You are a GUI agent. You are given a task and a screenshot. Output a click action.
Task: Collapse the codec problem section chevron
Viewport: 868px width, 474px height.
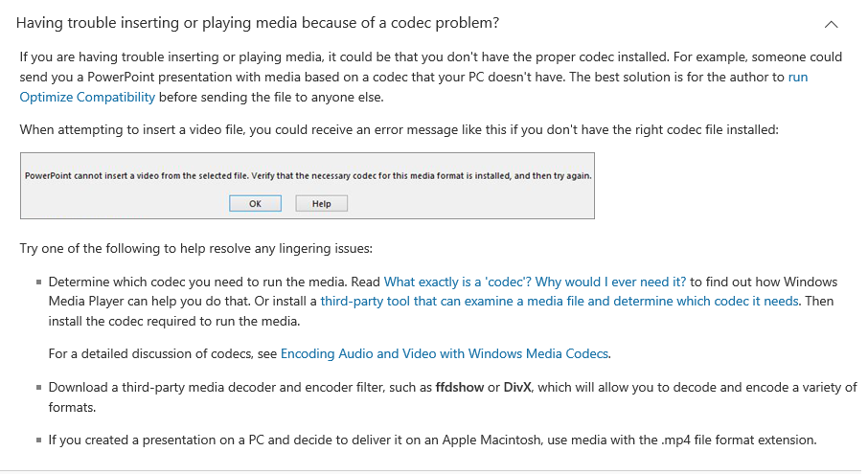point(831,24)
